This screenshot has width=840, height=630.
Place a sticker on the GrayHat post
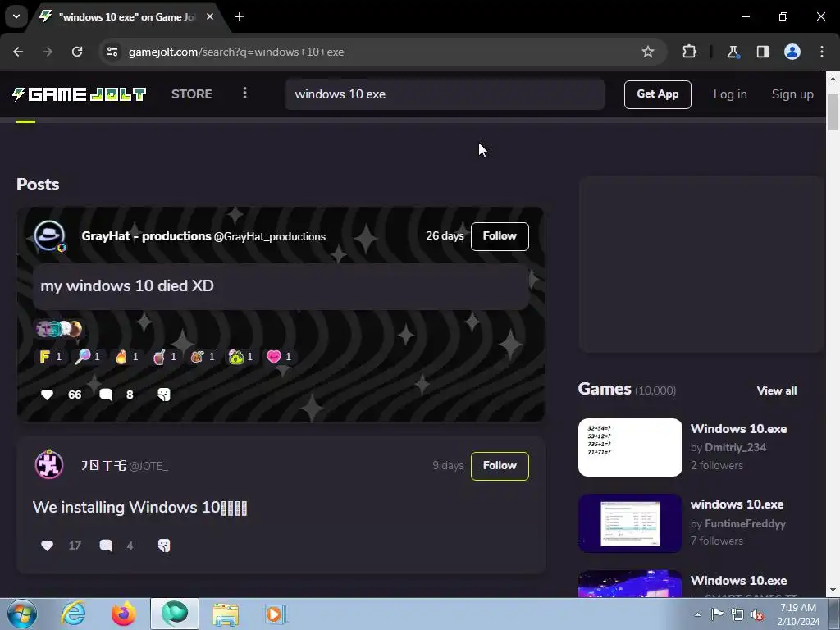(x=164, y=395)
